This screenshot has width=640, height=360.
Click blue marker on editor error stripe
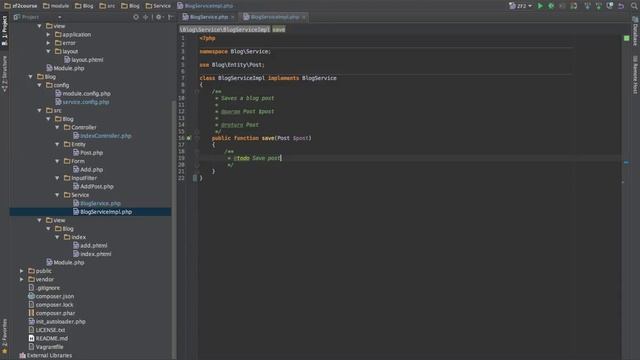(x=627, y=162)
